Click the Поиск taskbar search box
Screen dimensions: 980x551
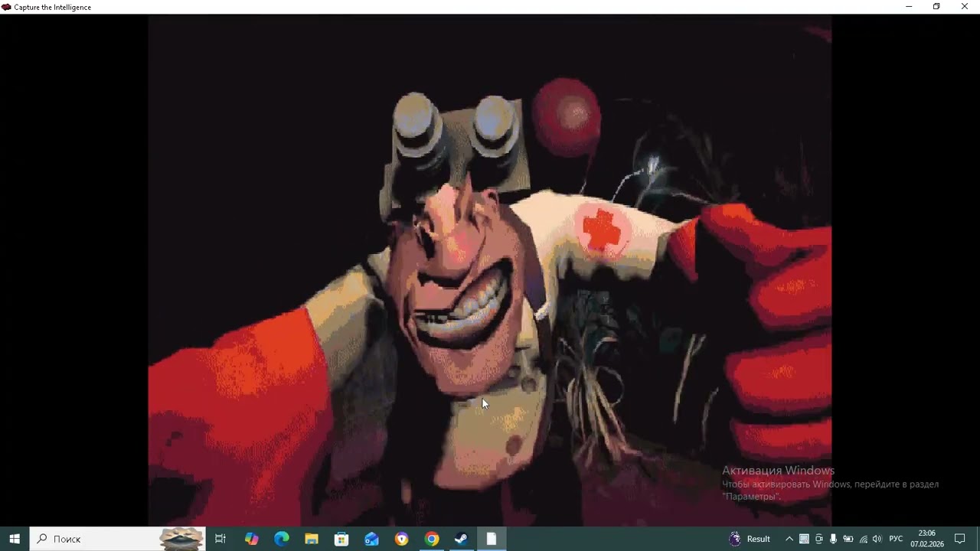pos(118,539)
